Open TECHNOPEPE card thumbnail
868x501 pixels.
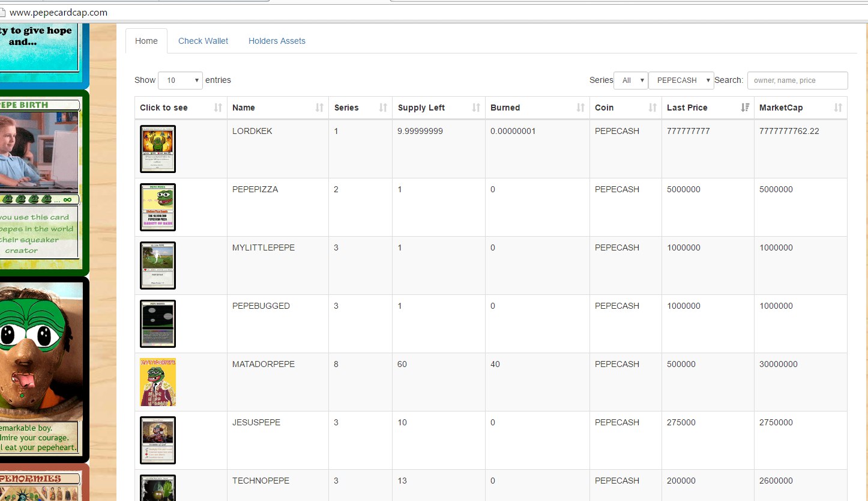[x=158, y=488]
